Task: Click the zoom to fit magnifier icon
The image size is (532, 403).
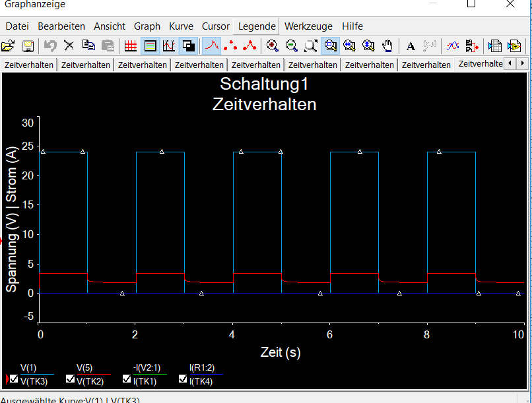Action: coord(310,46)
